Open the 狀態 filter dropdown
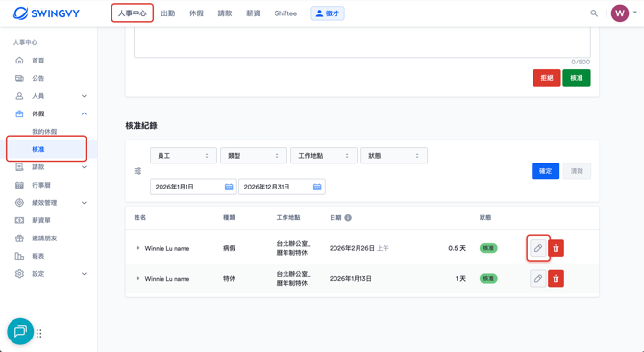This screenshot has height=352, width=644. click(394, 156)
